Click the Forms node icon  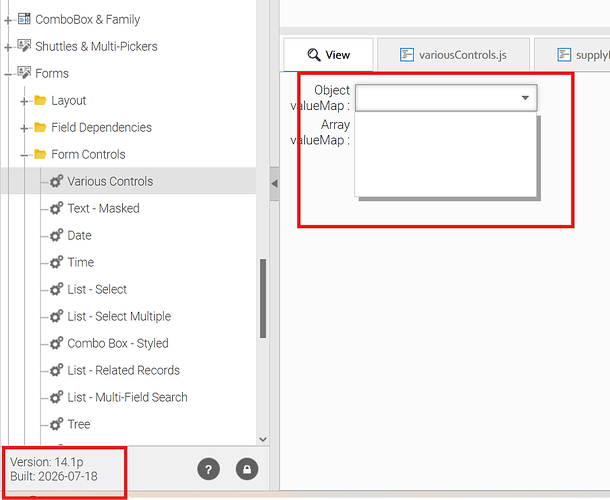(24, 72)
